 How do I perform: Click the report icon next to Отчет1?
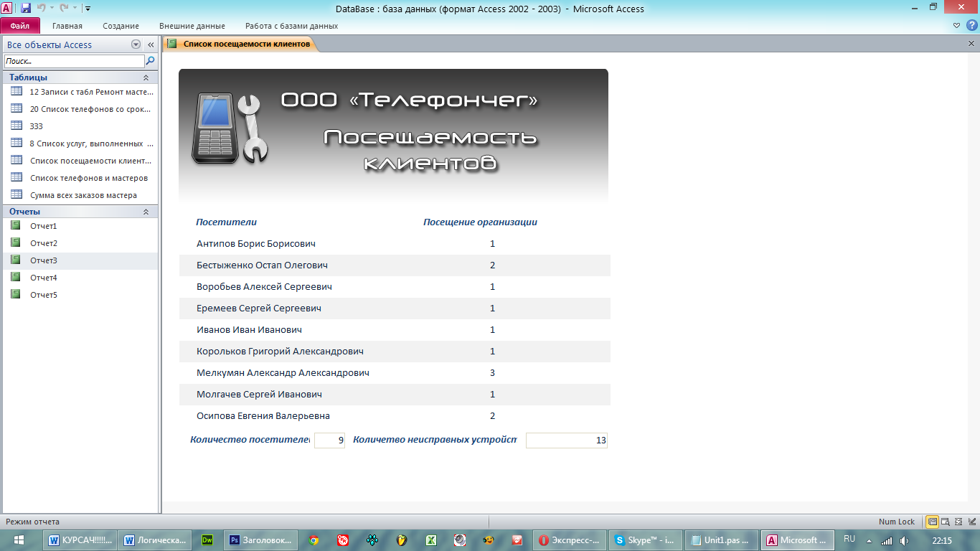tap(16, 225)
